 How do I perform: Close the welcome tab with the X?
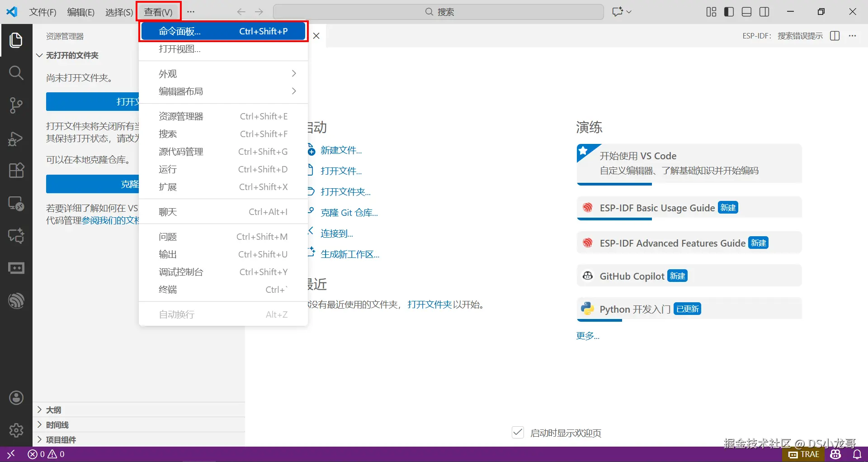(x=316, y=36)
